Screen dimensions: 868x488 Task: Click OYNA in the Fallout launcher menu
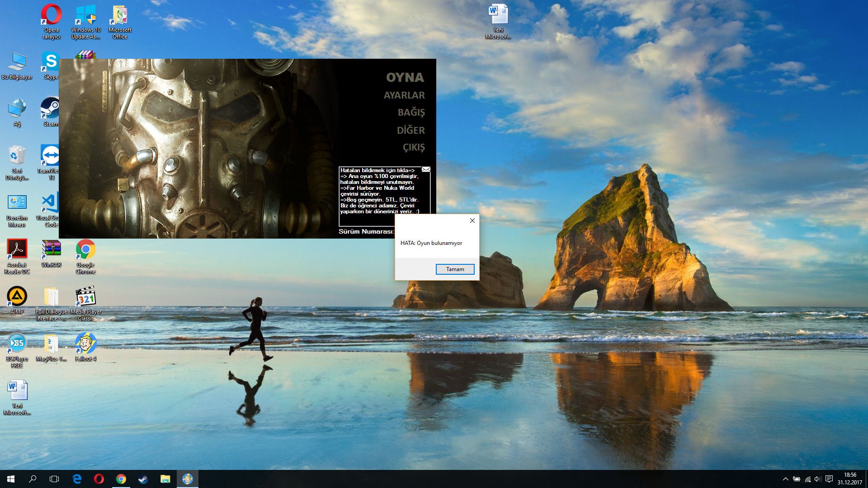405,77
